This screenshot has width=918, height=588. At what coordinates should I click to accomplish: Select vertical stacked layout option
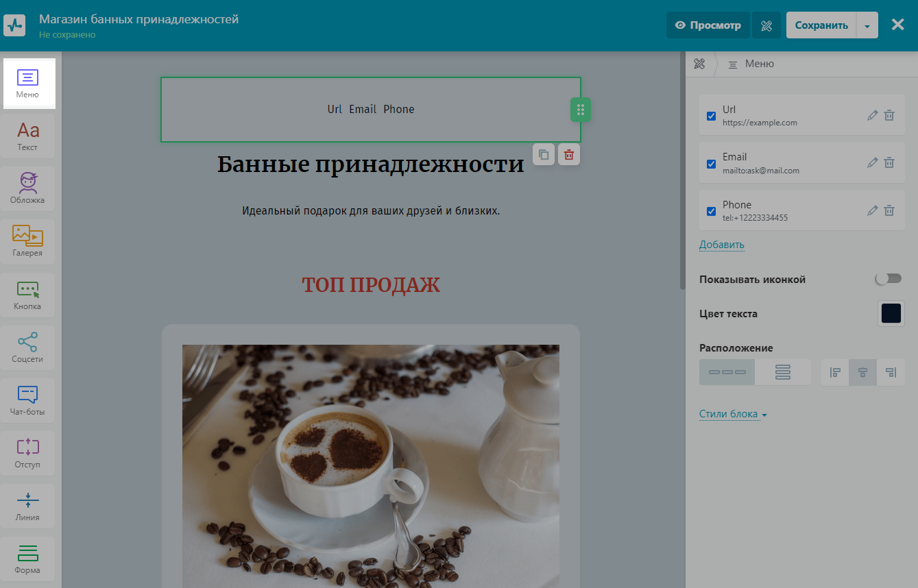pyautogui.click(x=782, y=372)
